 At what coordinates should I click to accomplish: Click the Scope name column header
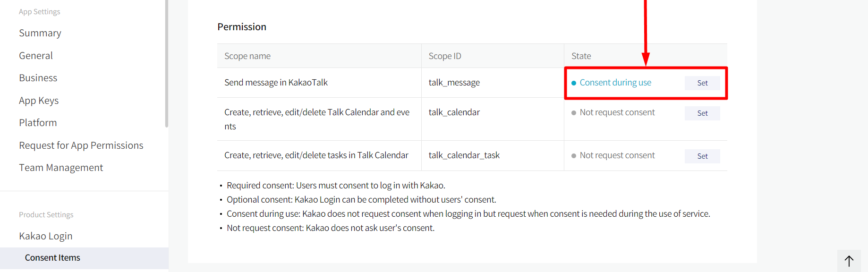(247, 56)
